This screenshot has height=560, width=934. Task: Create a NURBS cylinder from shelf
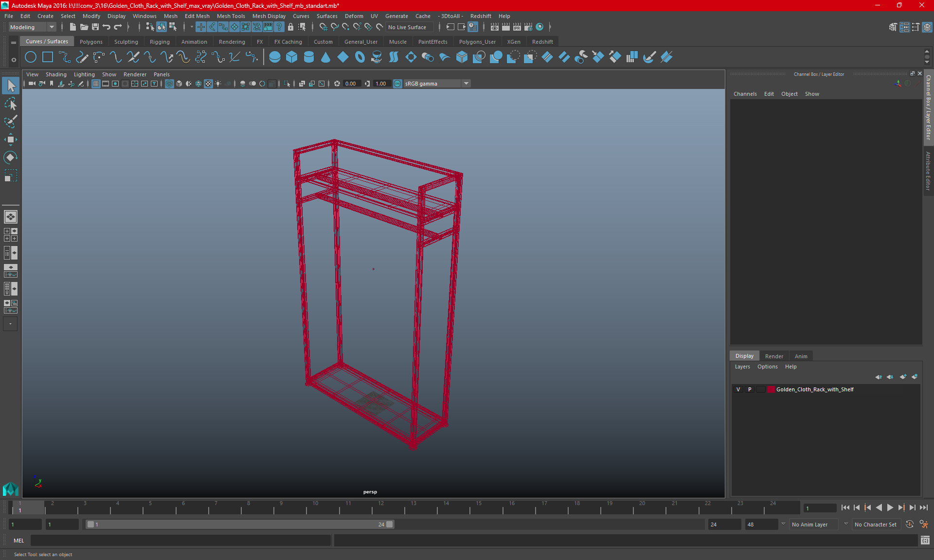coord(309,57)
